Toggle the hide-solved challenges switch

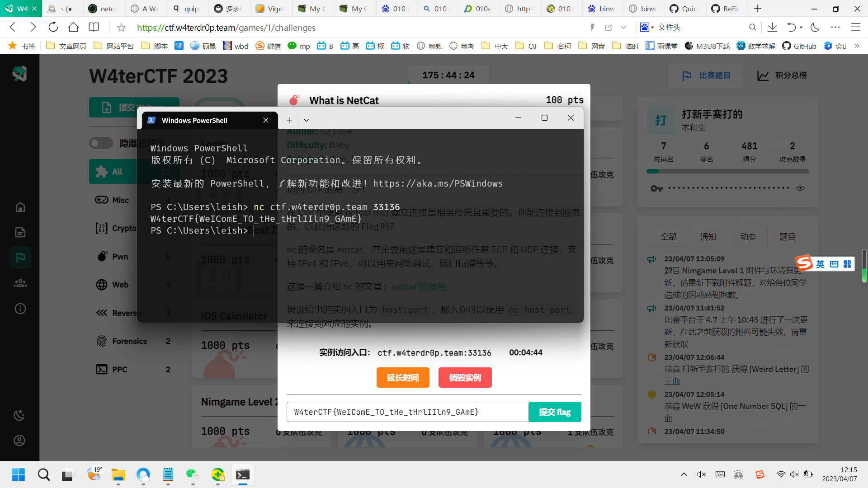tap(101, 143)
